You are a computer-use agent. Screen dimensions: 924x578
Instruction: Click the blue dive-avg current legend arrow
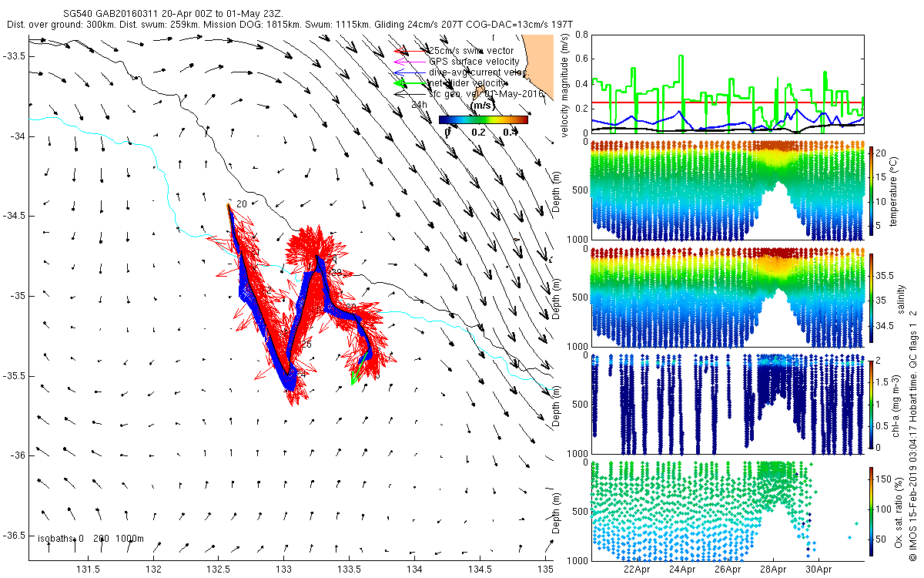tap(410, 72)
